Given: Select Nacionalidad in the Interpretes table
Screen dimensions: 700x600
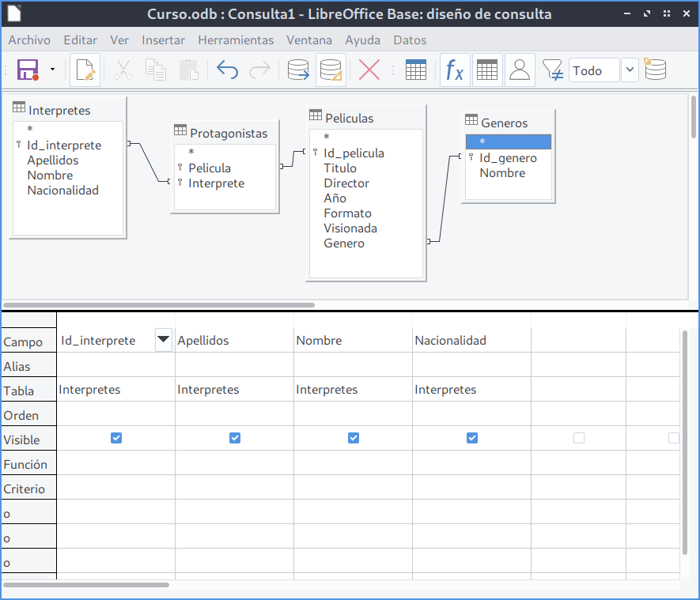Looking at the screenshot, I should click(x=63, y=191).
